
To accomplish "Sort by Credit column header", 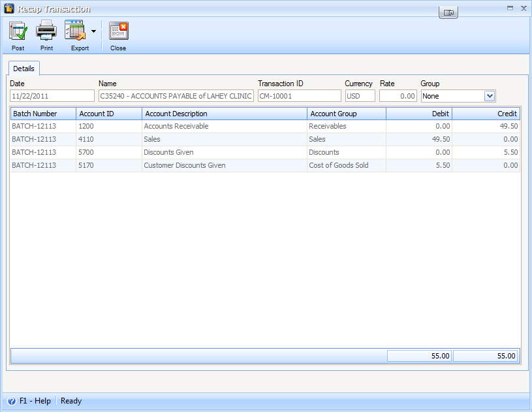I will pyautogui.click(x=486, y=114).
